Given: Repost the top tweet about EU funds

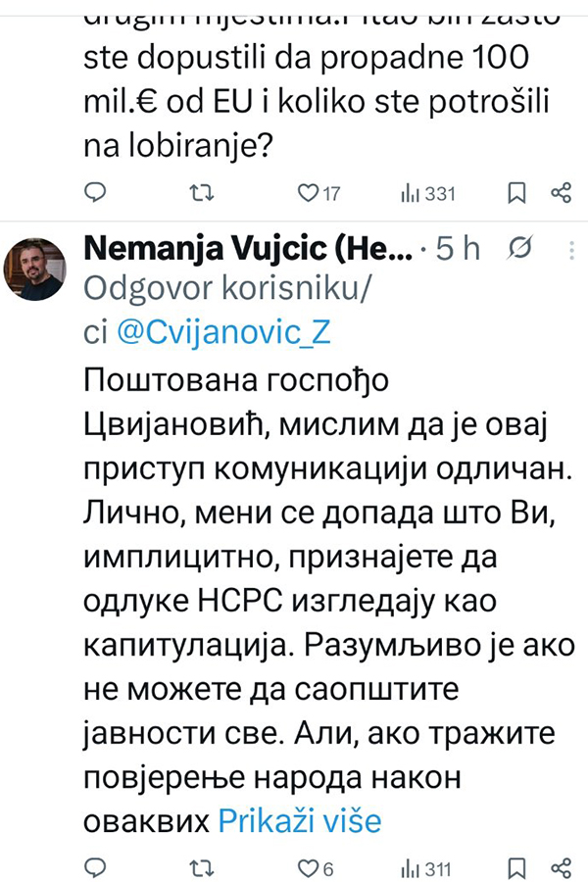Looking at the screenshot, I should point(202,192).
